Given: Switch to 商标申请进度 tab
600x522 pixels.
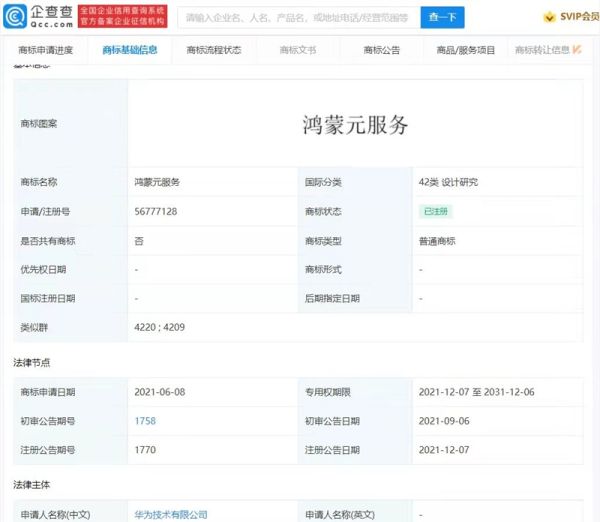Looking at the screenshot, I should [x=46, y=50].
